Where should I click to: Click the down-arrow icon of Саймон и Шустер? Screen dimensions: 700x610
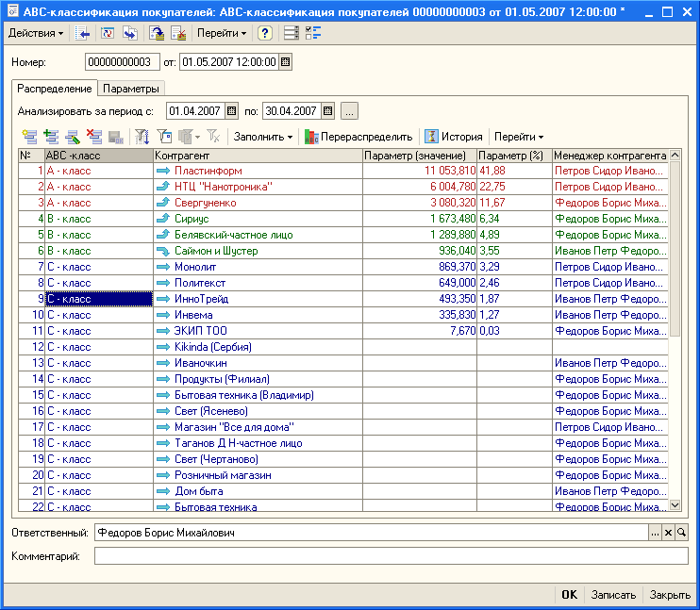pos(163,251)
